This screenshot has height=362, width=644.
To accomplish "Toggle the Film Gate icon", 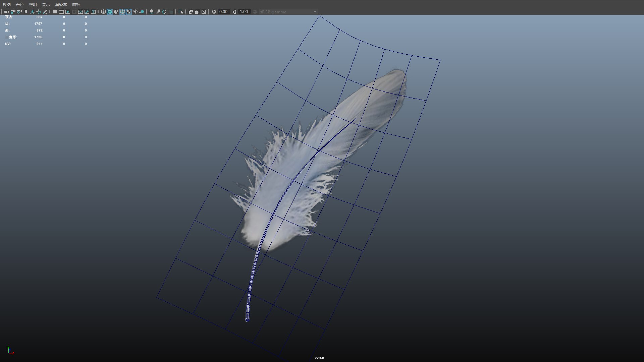I will point(61,12).
